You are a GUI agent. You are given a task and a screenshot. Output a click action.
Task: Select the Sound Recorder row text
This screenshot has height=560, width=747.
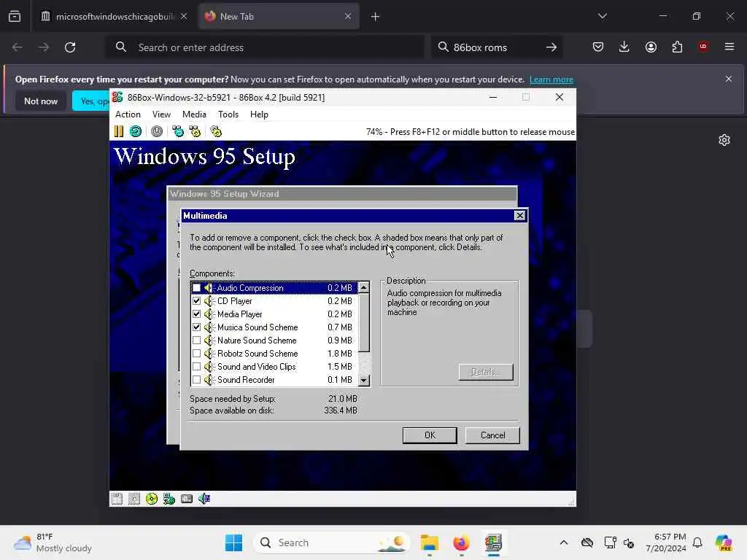(x=246, y=379)
